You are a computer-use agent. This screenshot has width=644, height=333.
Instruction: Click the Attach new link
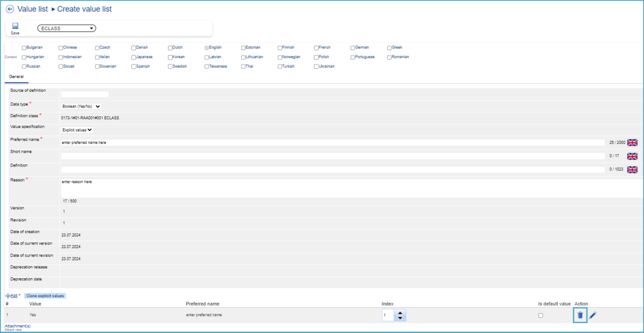(13, 329)
